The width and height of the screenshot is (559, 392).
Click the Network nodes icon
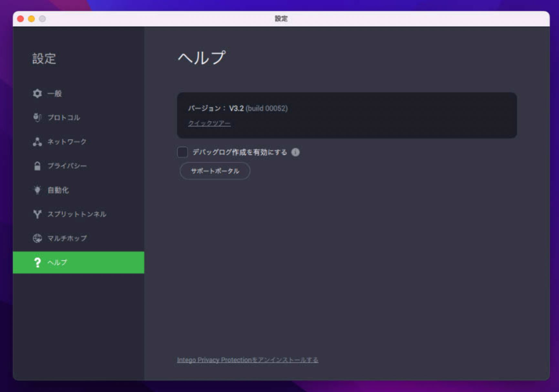[37, 142]
